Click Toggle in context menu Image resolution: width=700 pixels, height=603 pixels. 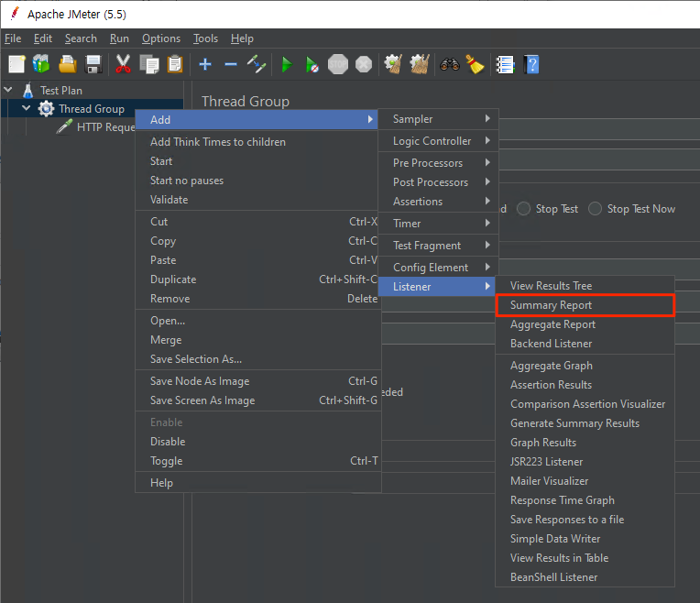pos(258,461)
